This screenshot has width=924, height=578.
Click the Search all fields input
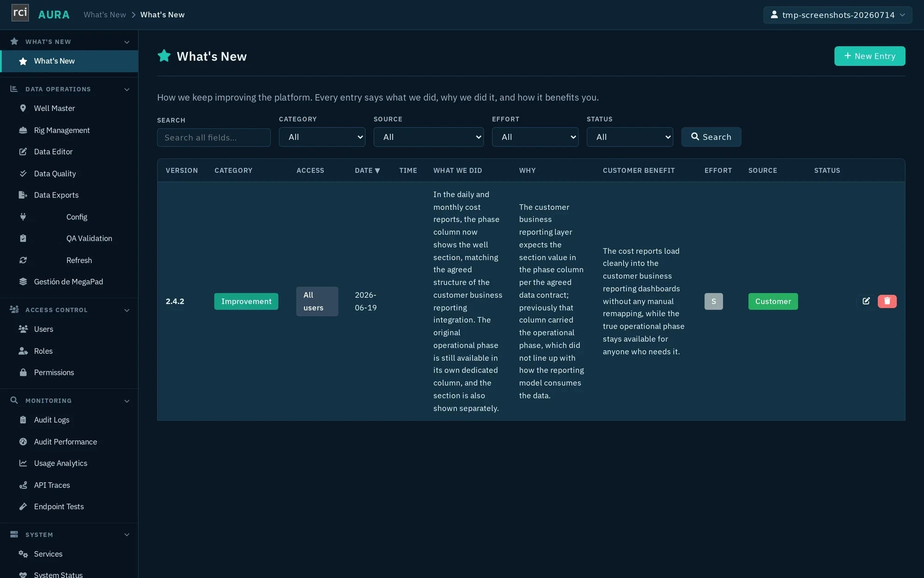(x=214, y=137)
